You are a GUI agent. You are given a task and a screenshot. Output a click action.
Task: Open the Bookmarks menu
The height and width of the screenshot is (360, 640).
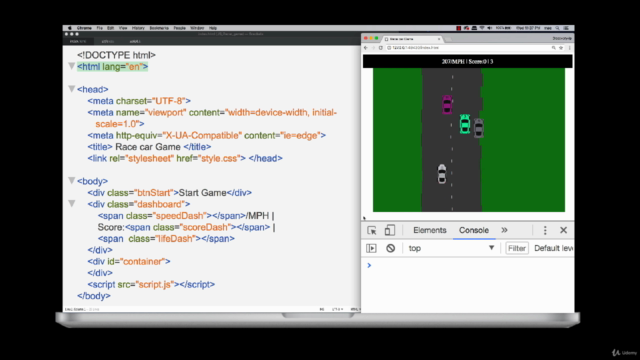[159, 28]
